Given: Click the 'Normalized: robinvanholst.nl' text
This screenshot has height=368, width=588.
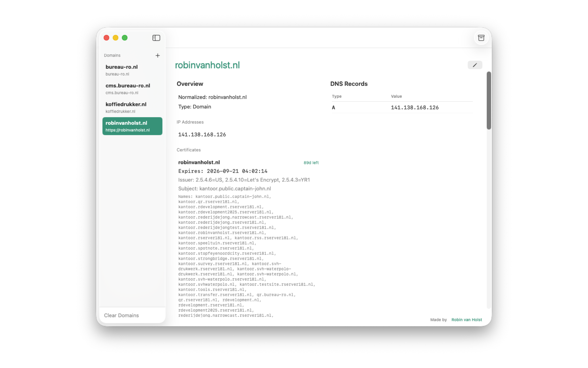Looking at the screenshot, I should coord(212,97).
